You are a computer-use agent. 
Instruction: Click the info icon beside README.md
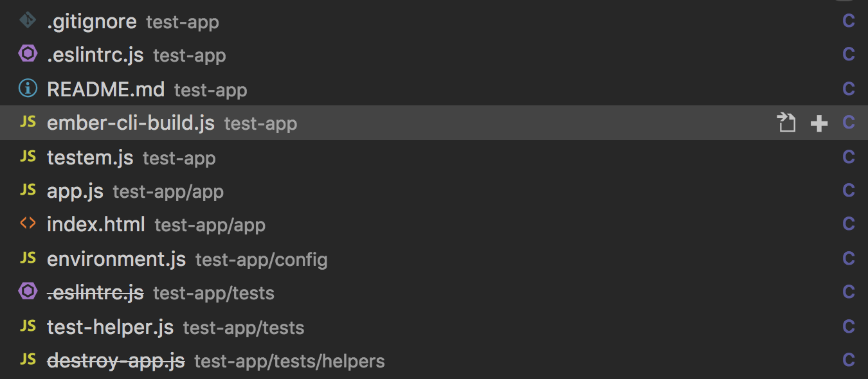coord(28,88)
